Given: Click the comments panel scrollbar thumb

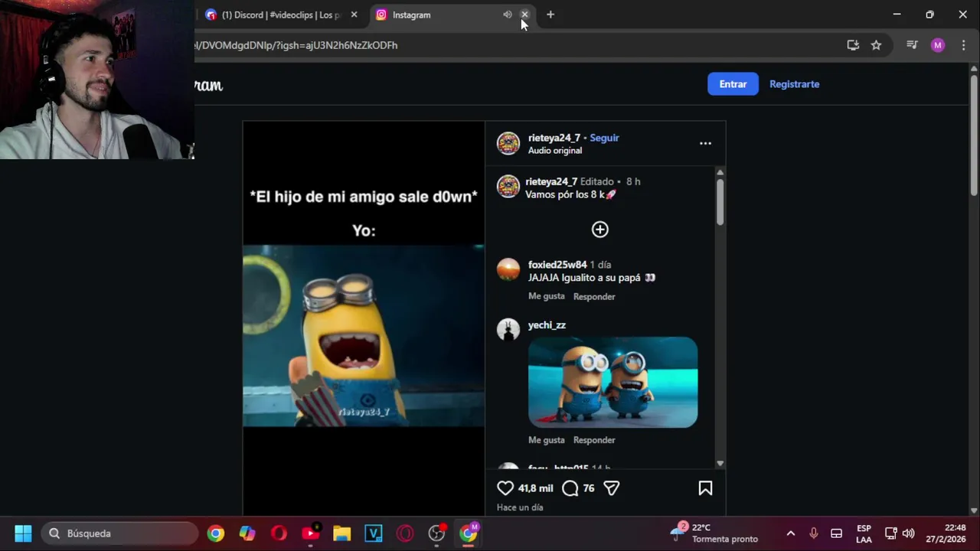Looking at the screenshot, I should tap(720, 201).
